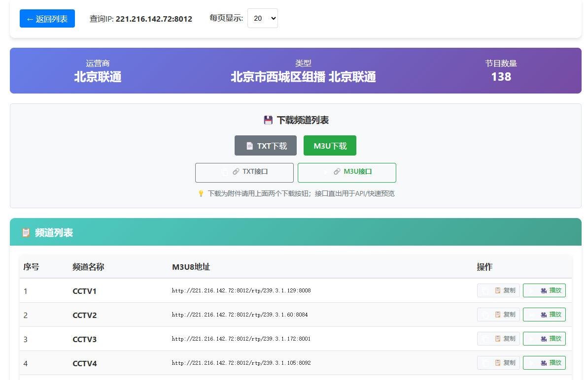Select the CCTV1 M3U8 URL text

241,290
